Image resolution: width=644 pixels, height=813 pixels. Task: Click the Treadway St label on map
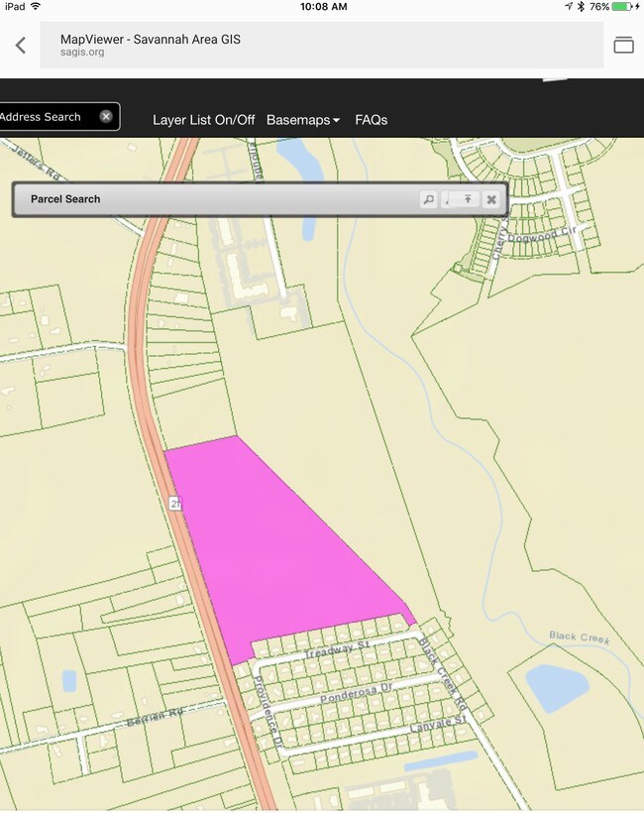336,652
